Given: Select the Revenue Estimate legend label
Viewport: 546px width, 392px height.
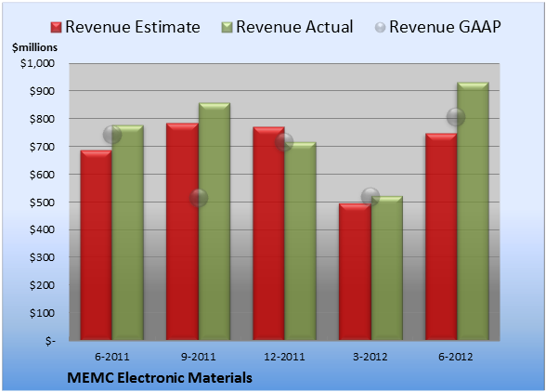Looking at the screenshot, I should pos(133,27).
